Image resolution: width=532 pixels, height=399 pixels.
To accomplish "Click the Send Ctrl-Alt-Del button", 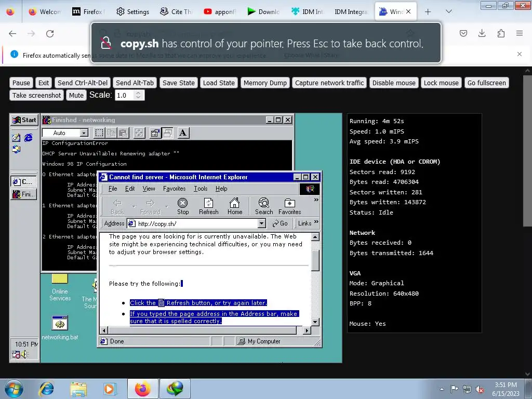I will 83,83.
